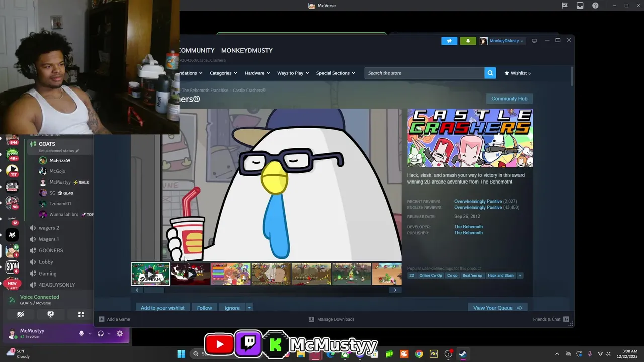Open Discord server with 98 badge

(12, 203)
